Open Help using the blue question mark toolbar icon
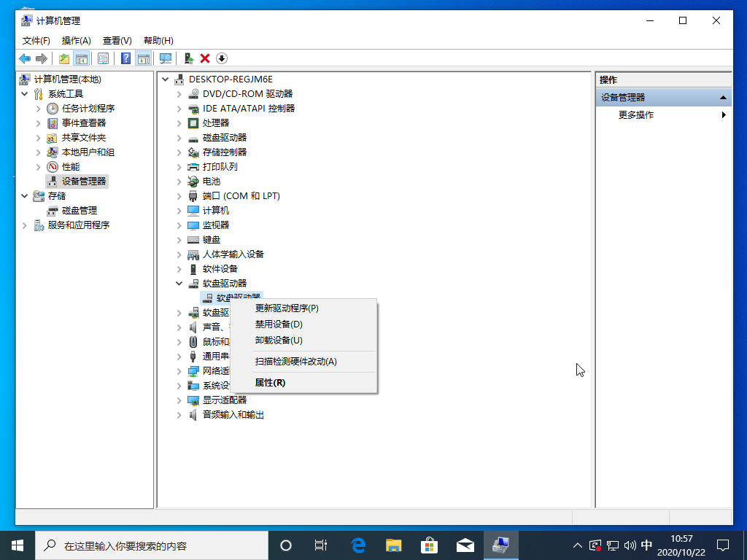Image resolution: width=747 pixels, height=560 pixels. (126, 58)
